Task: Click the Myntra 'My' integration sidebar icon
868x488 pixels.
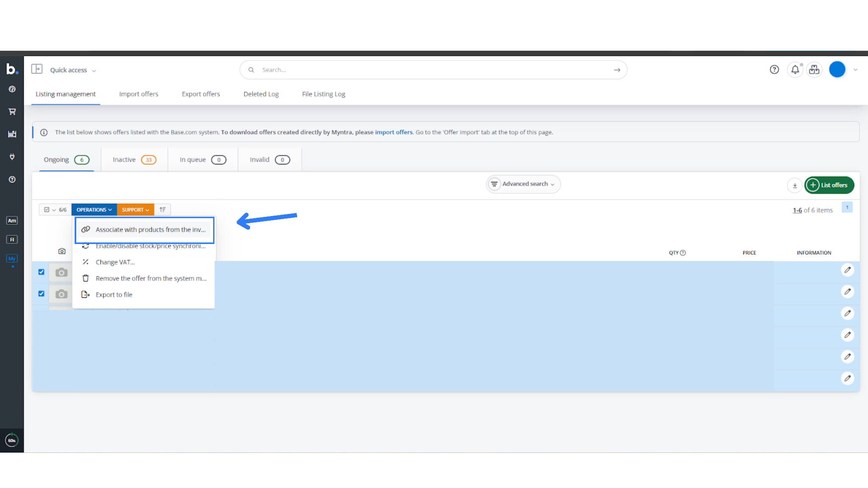Action: 12,259
